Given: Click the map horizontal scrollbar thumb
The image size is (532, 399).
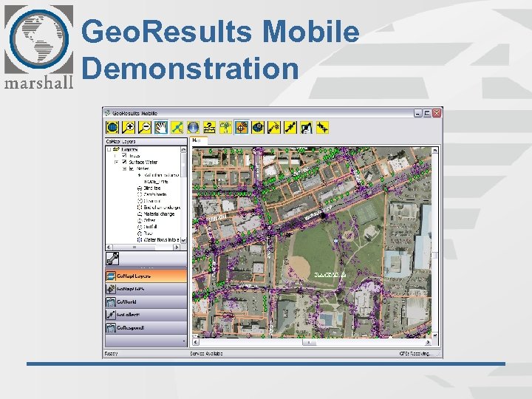Looking at the screenshot, I should 309,342.
